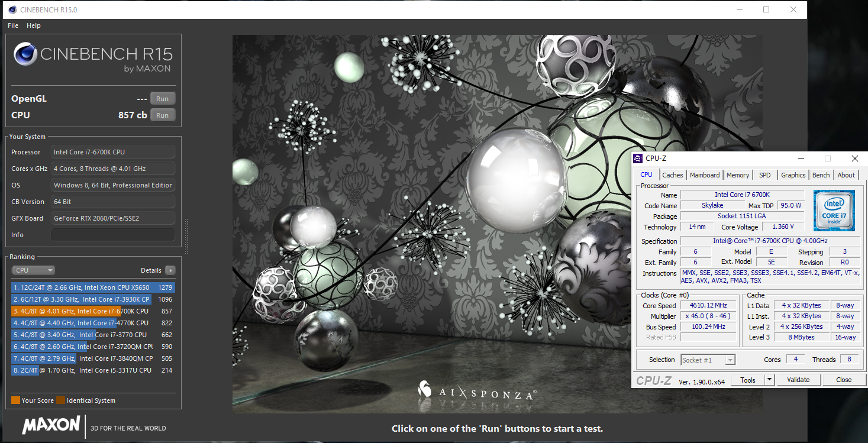Image resolution: width=868 pixels, height=443 pixels.
Task: Click the Name field Intel Core i7 6700K
Action: point(742,195)
